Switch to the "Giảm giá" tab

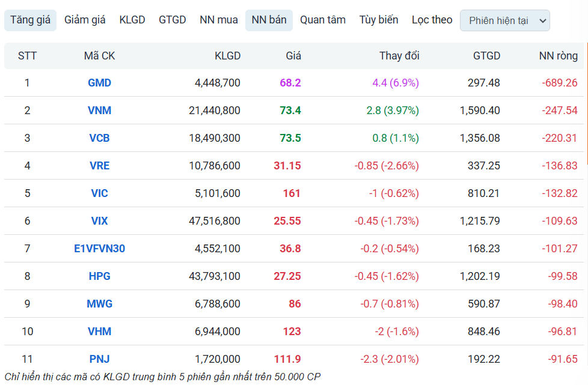click(x=84, y=20)
